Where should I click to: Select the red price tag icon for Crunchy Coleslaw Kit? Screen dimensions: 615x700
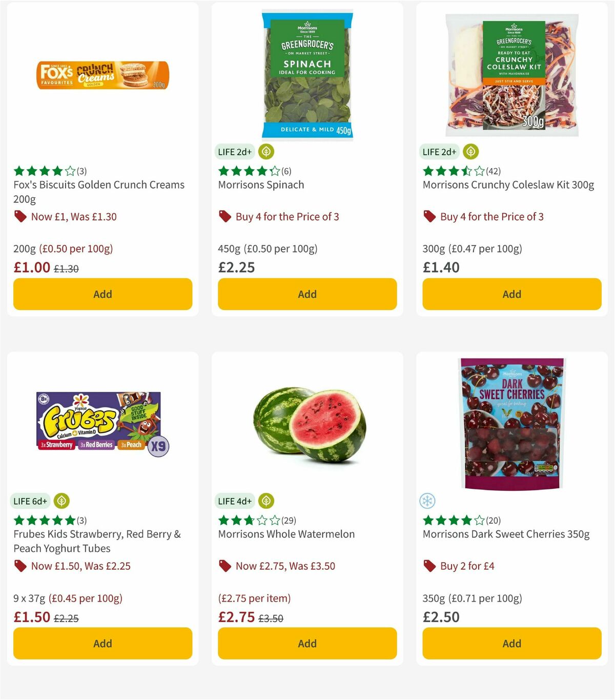click(x=429, y=216)
